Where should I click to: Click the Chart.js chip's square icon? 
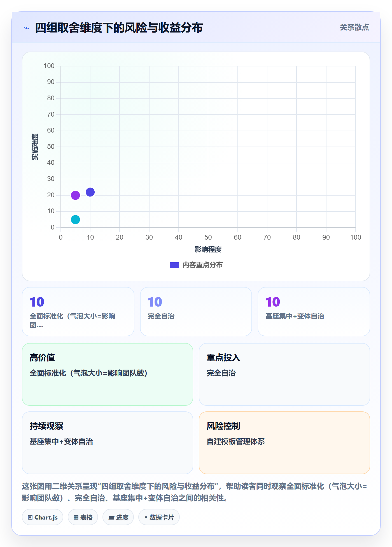(x=30, y=518)
